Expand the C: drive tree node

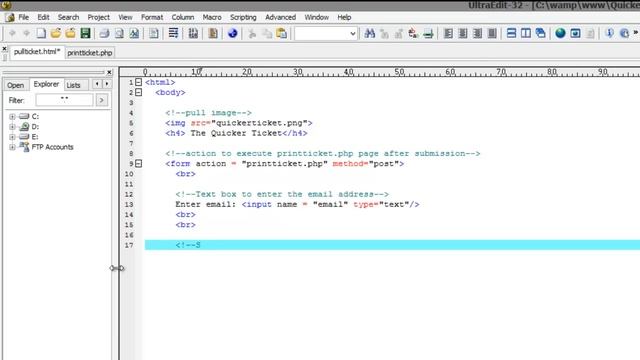click(x=12, y=117)
